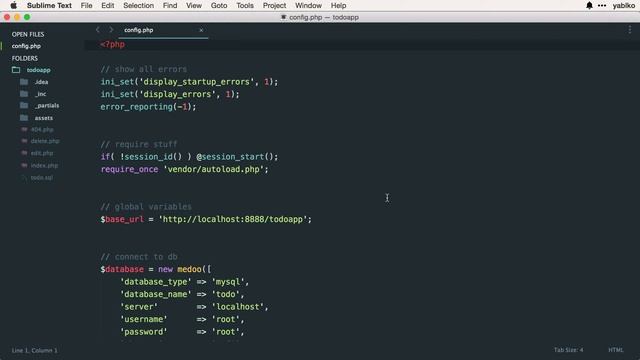The image size is (640, 360).
Task: Click the 'display_startup_errors' string
Action: pyautogui.click(x=198, y=82)
